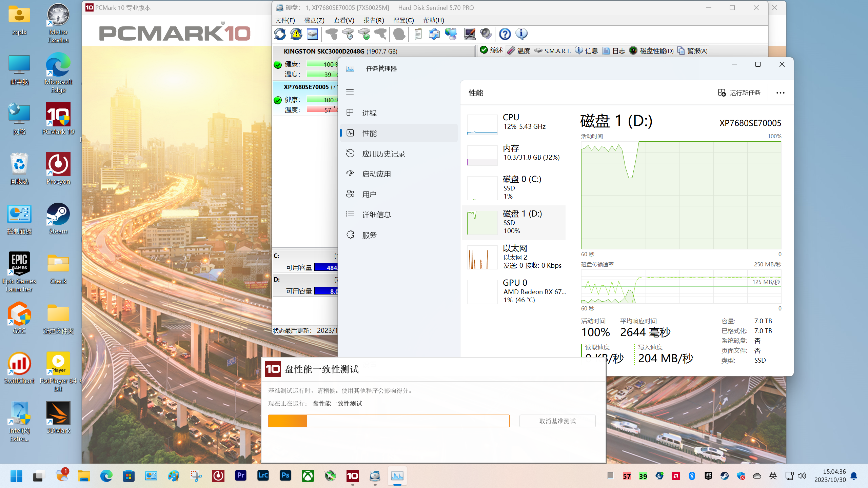Click the disk with clock test icon
Image resolution: width=868 pixels, height=488 pixels.
tap(348, 34)
